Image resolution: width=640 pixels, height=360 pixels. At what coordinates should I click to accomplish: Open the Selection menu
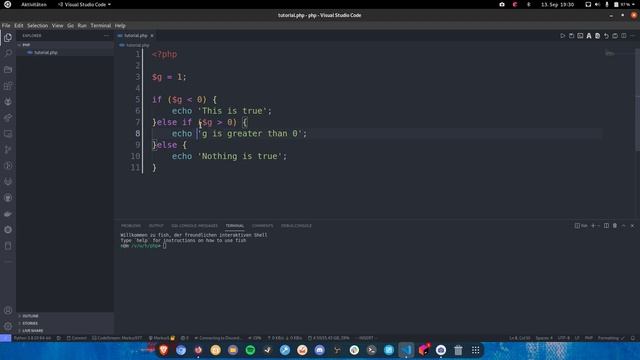coord(38,25)
